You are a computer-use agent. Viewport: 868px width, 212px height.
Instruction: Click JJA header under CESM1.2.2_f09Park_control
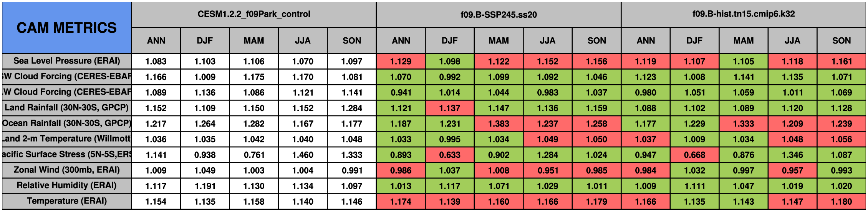point(303,40)
